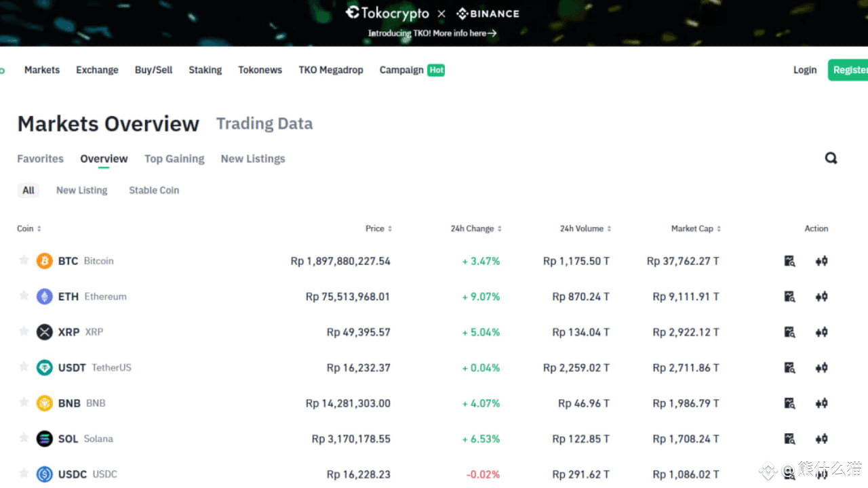The image size is (868, 488).
Task: Sort by 24h Change column header
Action: click(x=475, y=228)
